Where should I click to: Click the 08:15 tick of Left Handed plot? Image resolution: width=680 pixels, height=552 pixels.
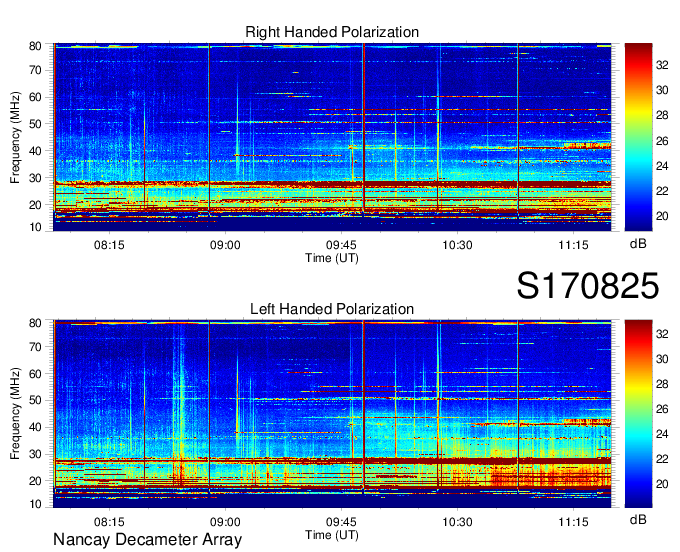tap(109, 522)
